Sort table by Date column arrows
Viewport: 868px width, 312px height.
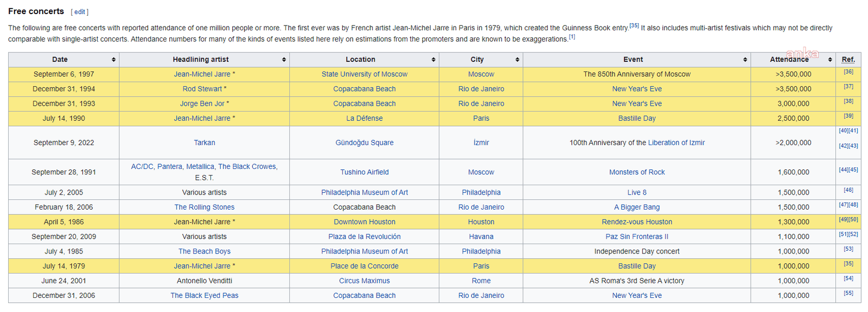[113, 60]
